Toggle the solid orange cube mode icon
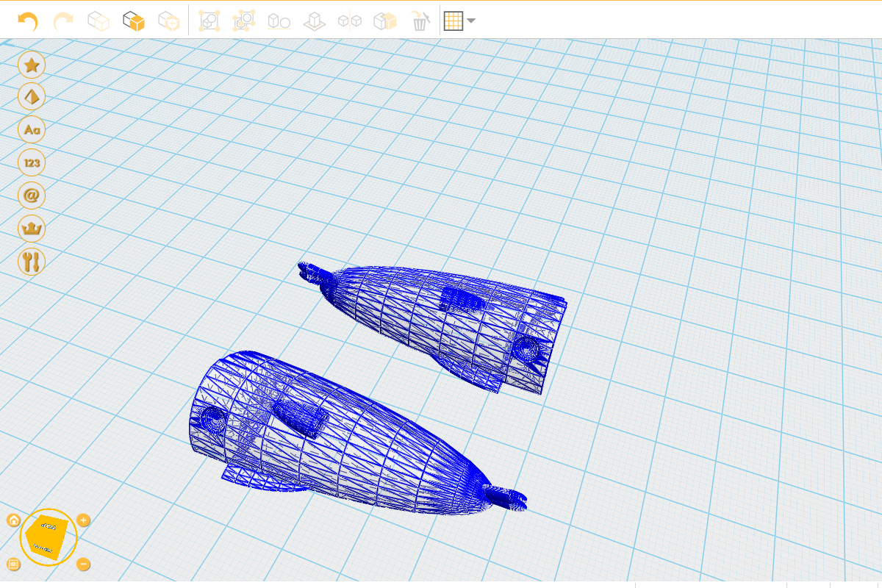Screen dimensions: 882x588 (x=134, y=21)
